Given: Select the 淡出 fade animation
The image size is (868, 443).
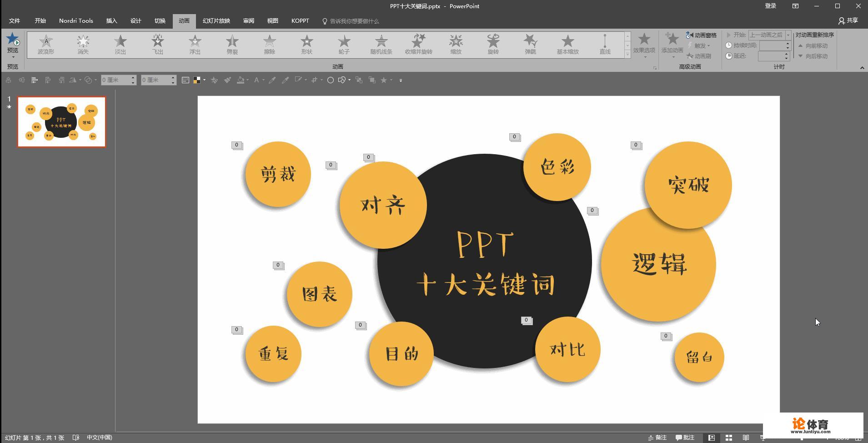Looking at the screenshot, I should tap(120, 45).
